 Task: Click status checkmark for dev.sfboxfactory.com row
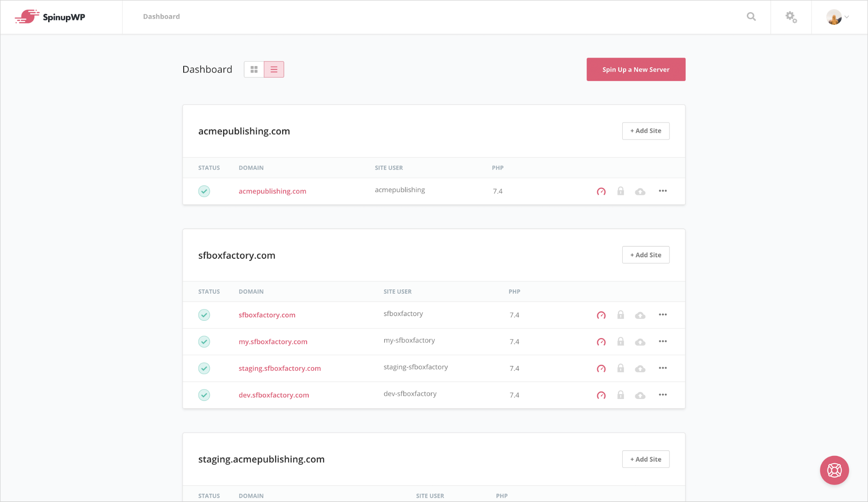(x=204, y=395)
